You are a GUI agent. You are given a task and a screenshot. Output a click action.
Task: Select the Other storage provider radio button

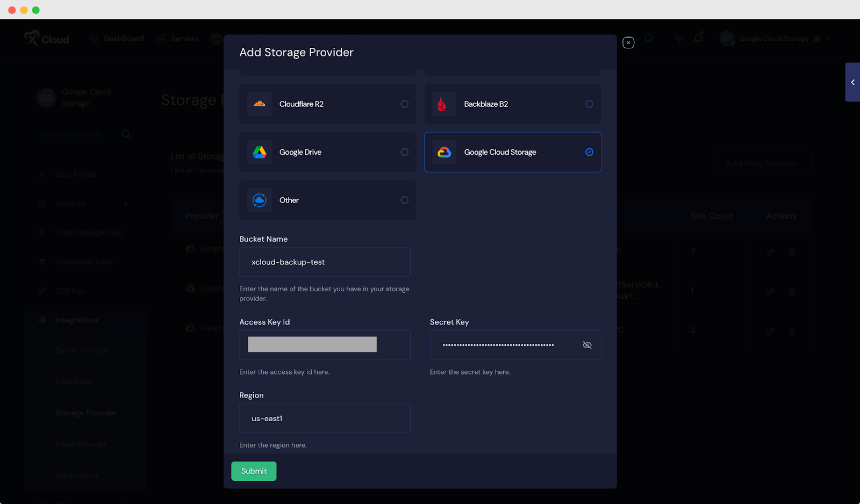point(404,200)
